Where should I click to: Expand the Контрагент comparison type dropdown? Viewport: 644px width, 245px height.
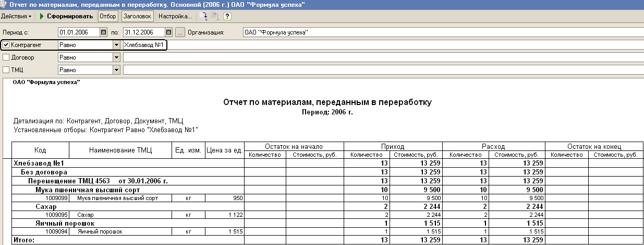tap(116, 45)
